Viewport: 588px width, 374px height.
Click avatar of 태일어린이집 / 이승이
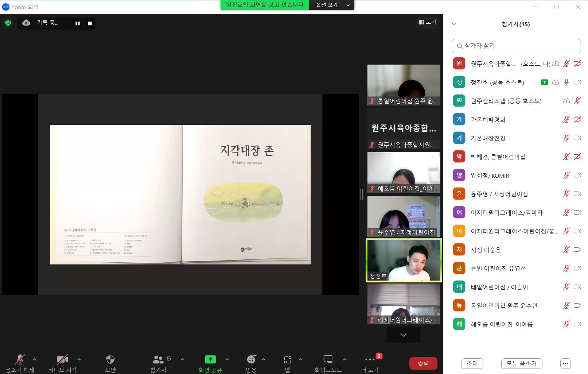[459, 287]
